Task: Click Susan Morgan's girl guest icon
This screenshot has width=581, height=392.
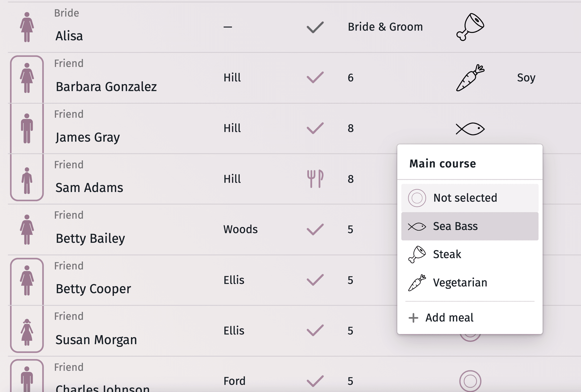Action: pos(27,332)
